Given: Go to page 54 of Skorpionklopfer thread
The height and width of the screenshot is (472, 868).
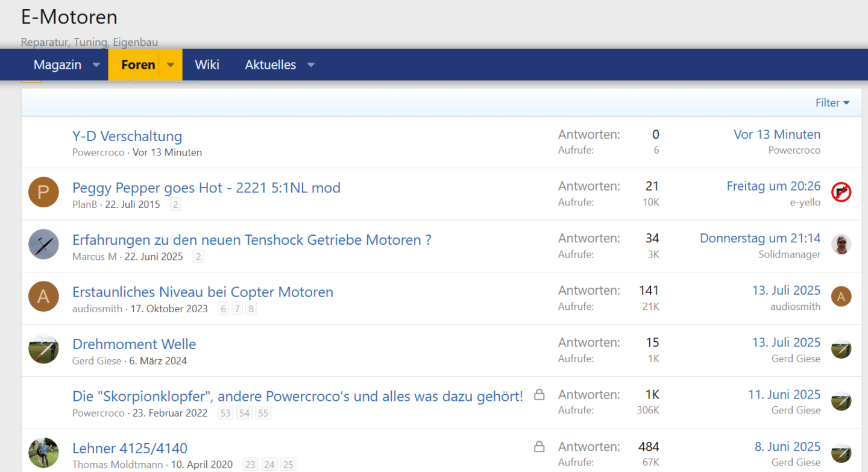Looking at the screenshot, I should 244,413.
